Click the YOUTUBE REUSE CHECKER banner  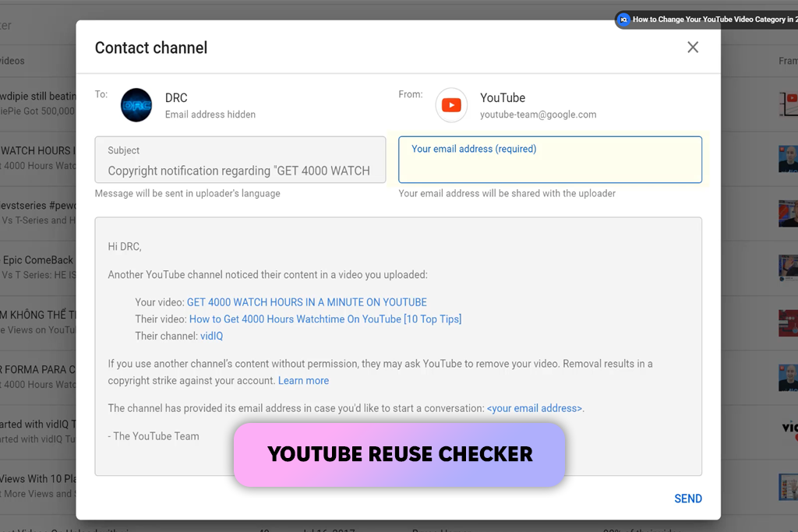(400, 454)
